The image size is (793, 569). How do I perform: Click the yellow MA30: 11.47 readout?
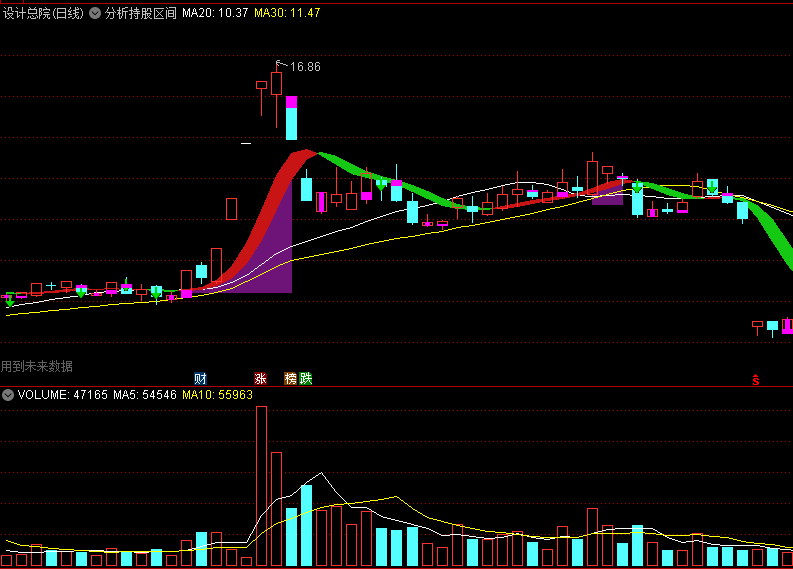coord(287,13)
